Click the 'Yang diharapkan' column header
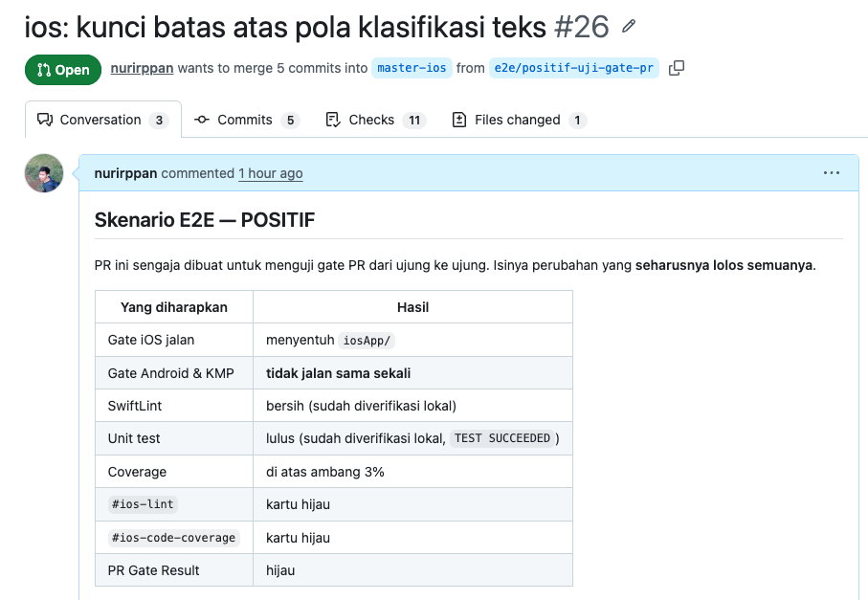Viewport: 868px width, 600px height. tap(174, 307)
